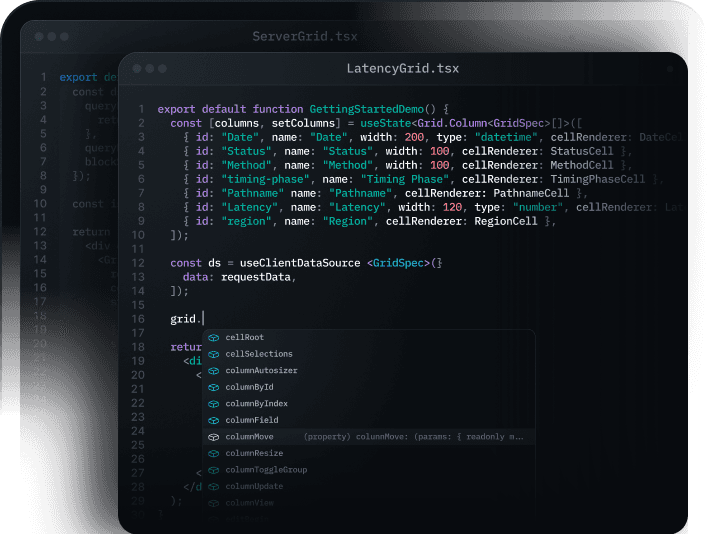Click useClientDataSource on line 12
The width and height of the screenshot is (708, 554).
point(300,263)
